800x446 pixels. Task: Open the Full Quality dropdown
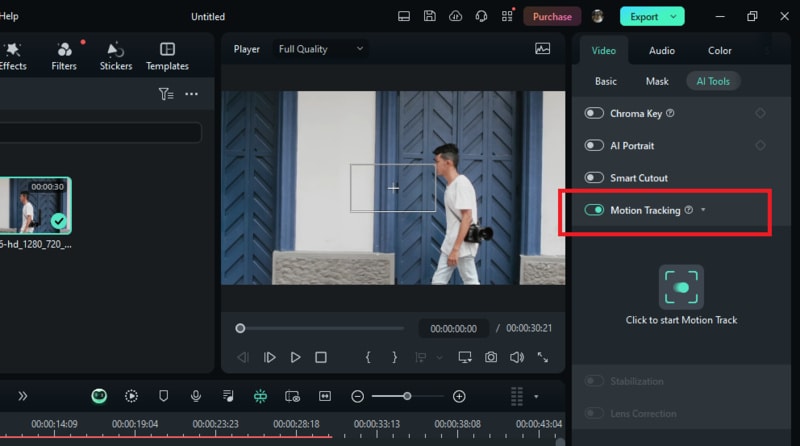(320, 49)
